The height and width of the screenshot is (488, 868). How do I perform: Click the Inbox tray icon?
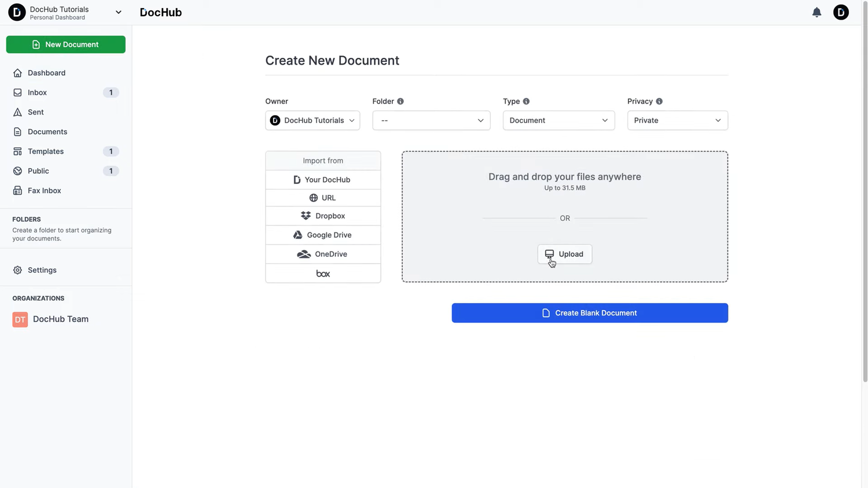[17, 93]
